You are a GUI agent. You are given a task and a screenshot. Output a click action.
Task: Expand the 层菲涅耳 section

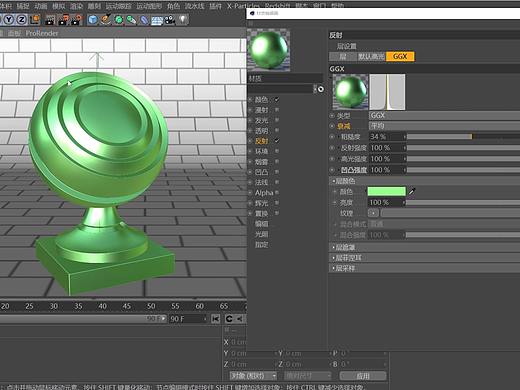point(424,258)
